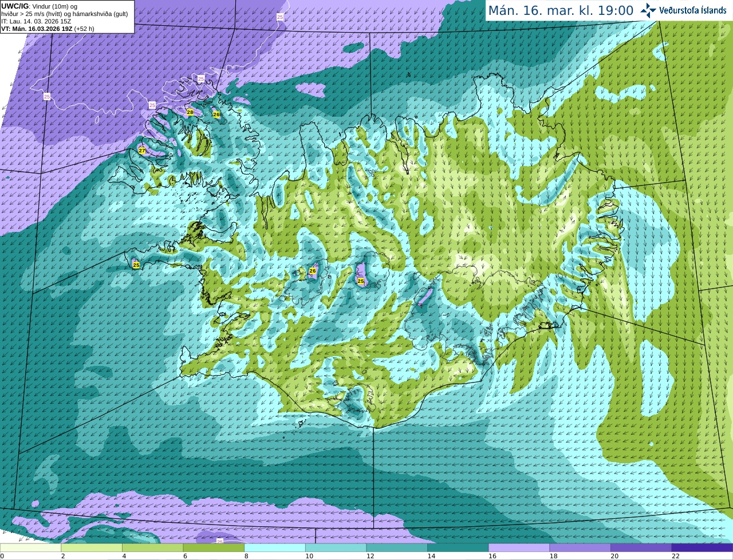Click the 8–10 m/s light cyan swatch
This screenshot has height=560, width=733.
click(x=275, y=548)
